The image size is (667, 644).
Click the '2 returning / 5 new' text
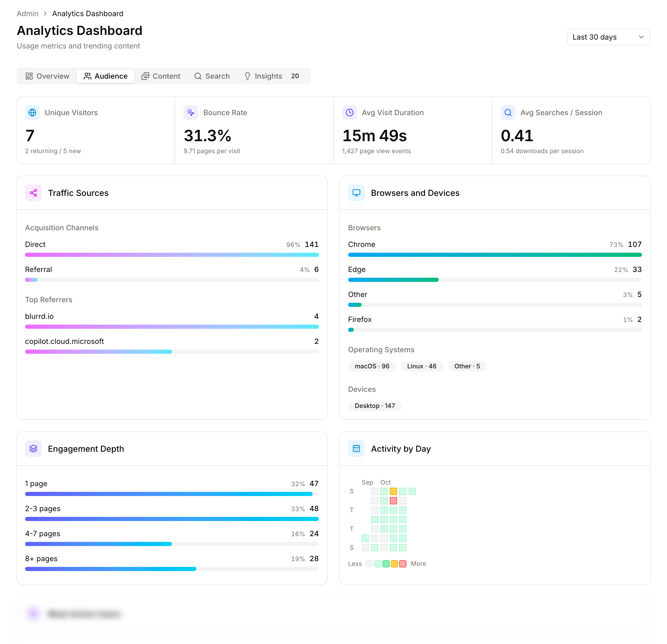(53, 151)
